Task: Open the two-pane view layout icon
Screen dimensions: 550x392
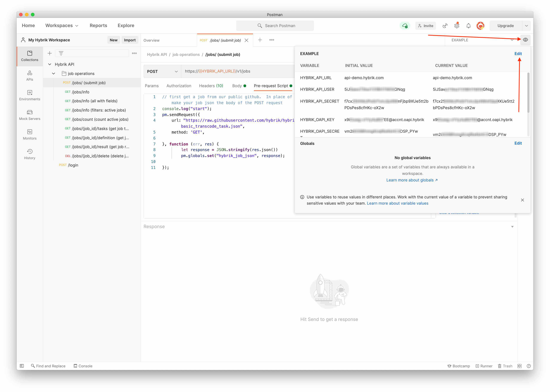Action: (519, 366)
